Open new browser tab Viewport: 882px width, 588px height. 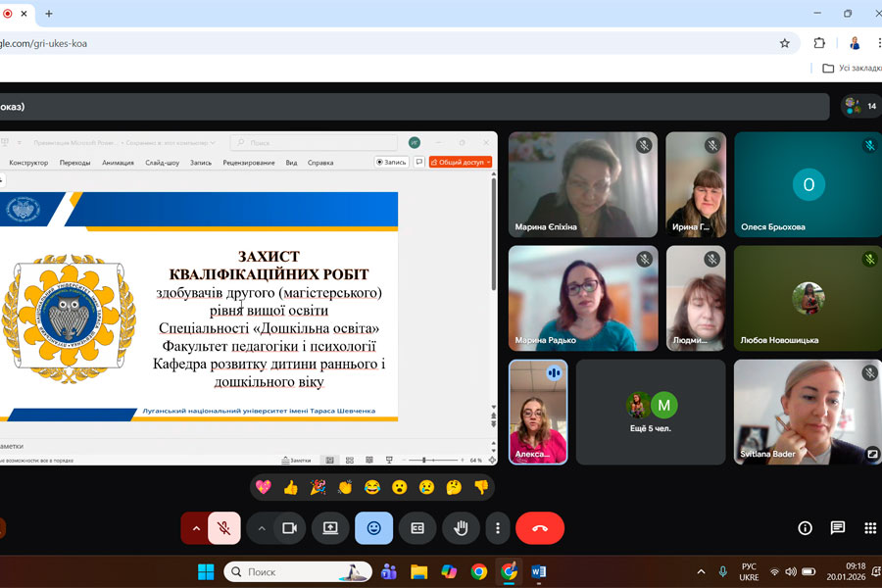point(49,14)
